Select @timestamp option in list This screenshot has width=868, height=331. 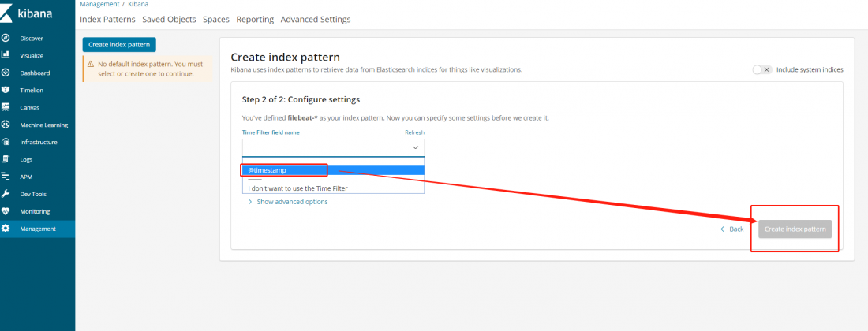click(x=333, y=170)
